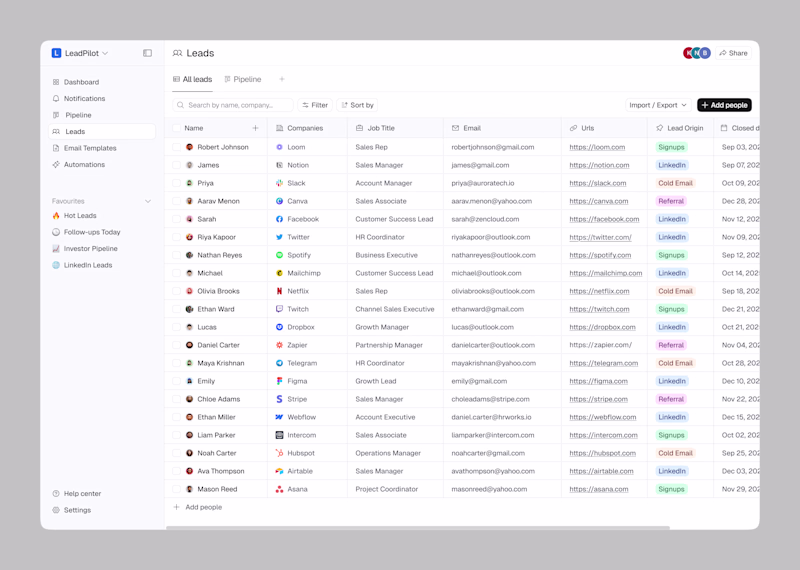Collapse the Favourites section chevron
Viewport: 800px width, 570px height.
point(148,201)
